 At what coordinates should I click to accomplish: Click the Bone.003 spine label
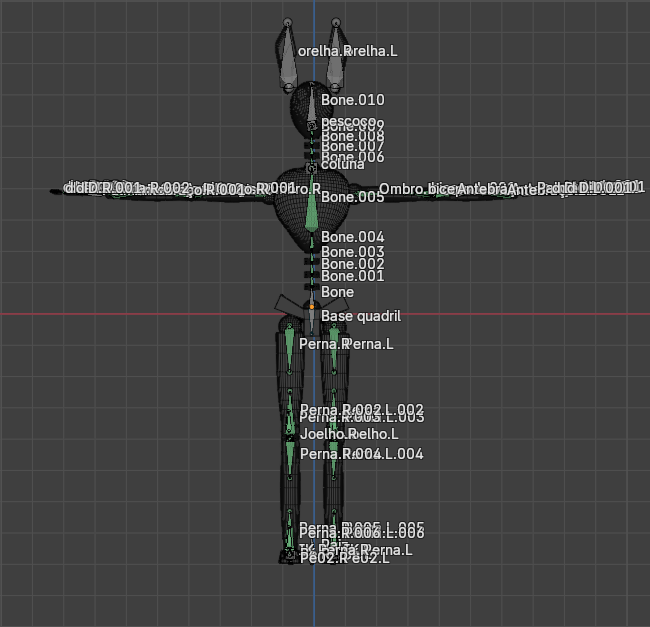(x=352, y=251)
